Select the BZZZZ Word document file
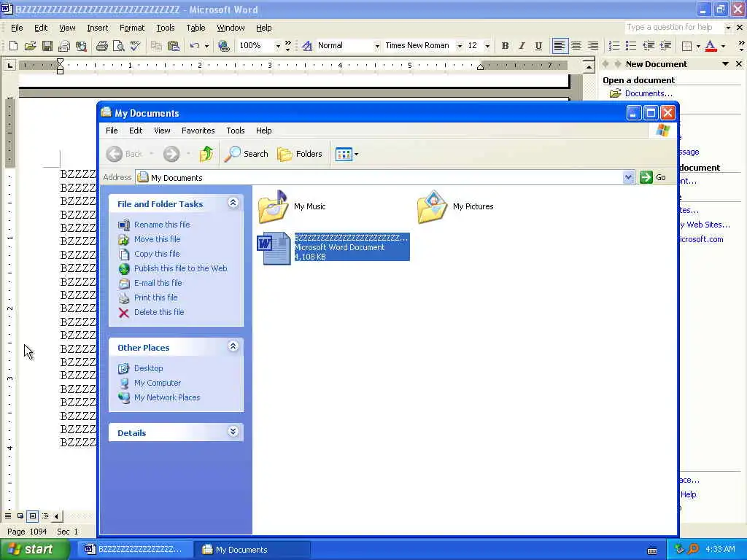 tap(333, 247)
